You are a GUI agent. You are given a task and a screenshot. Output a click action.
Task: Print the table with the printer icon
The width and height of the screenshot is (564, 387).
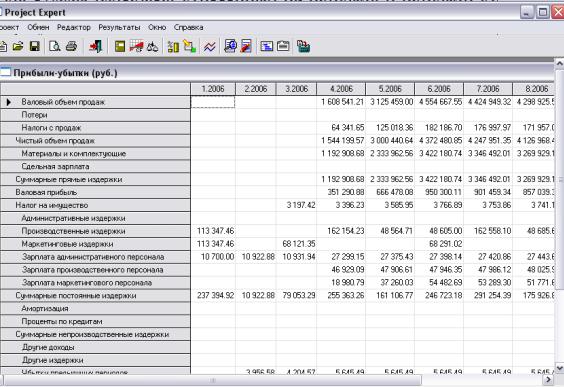click(x=72, y=46)
